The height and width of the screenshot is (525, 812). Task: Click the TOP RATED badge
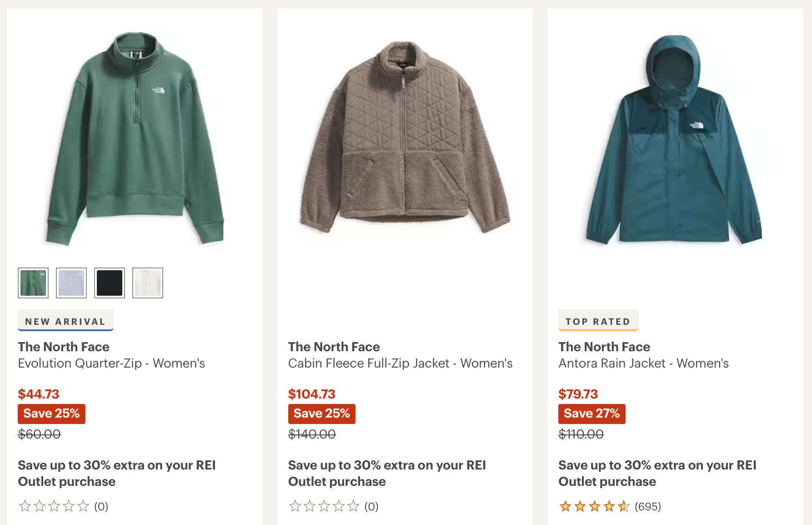[598, 321]
